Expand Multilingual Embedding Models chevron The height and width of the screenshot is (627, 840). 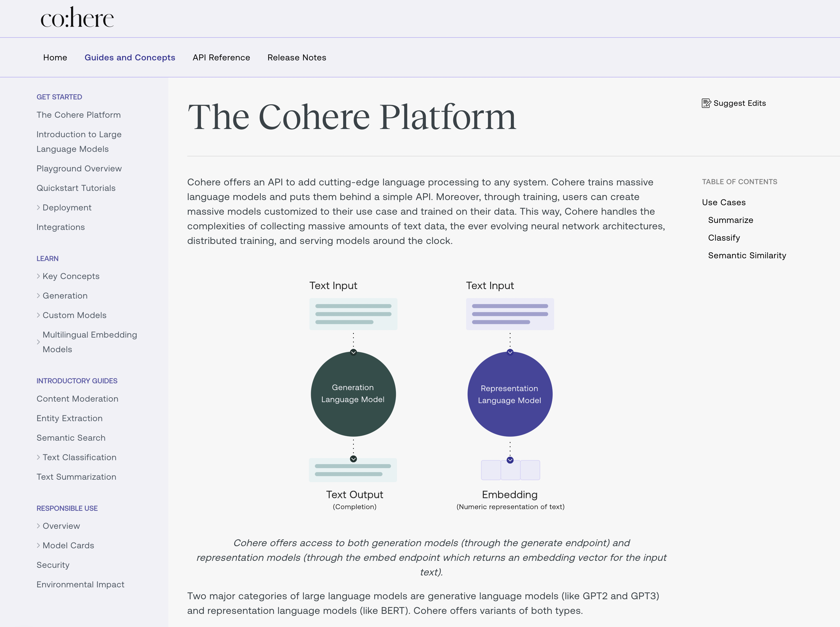(x=38, y=342)
